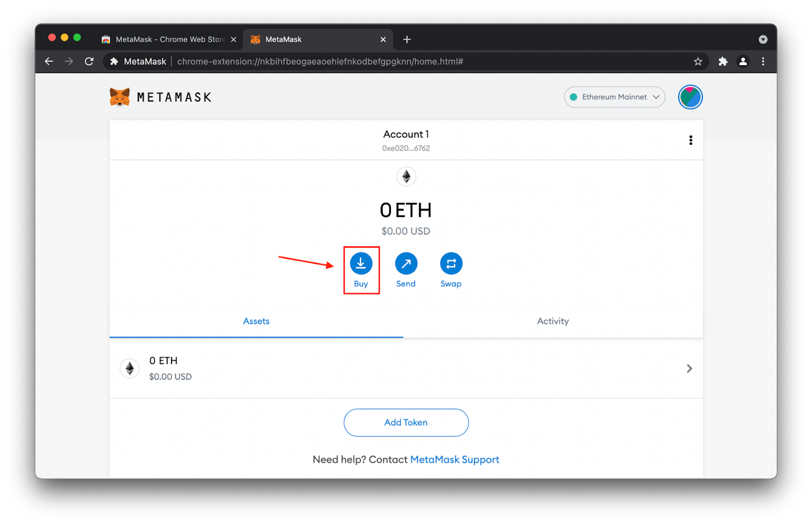The height and width of the screenshot is (525, 812).
Task: Close the Chrome Web Store tab
Action: 233,39
